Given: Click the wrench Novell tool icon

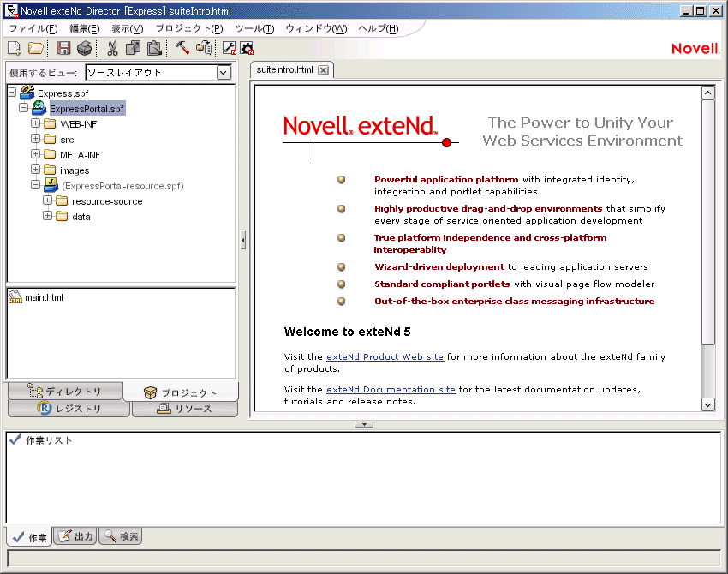Looking at the screenshot, I should pyautogui.click(x=230, y=48).
